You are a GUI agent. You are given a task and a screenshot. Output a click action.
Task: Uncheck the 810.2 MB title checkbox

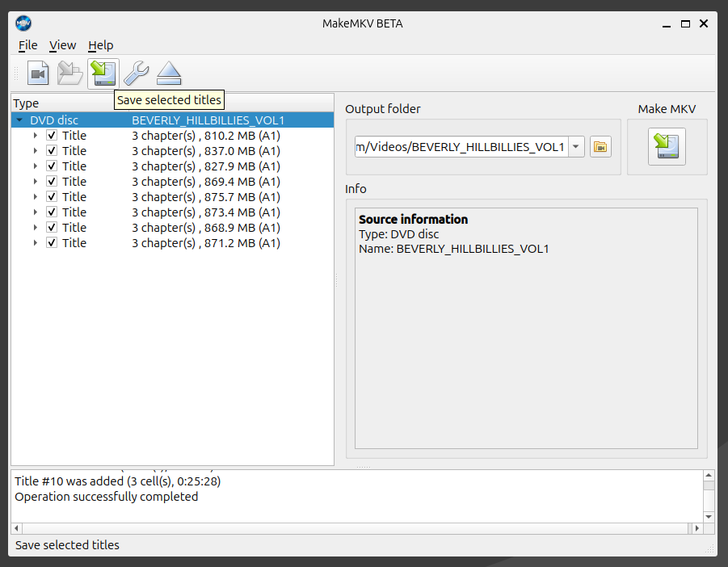click(x=52, y=136)
